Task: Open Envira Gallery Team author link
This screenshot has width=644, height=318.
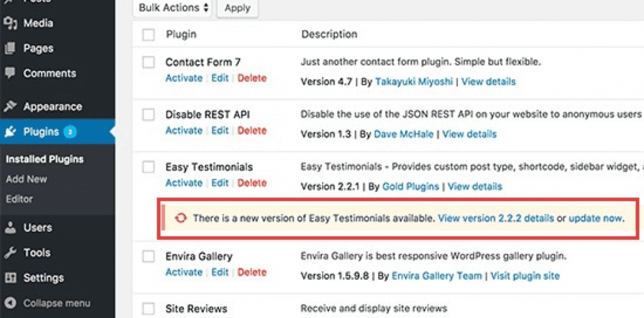Action: tap(436, 276)
